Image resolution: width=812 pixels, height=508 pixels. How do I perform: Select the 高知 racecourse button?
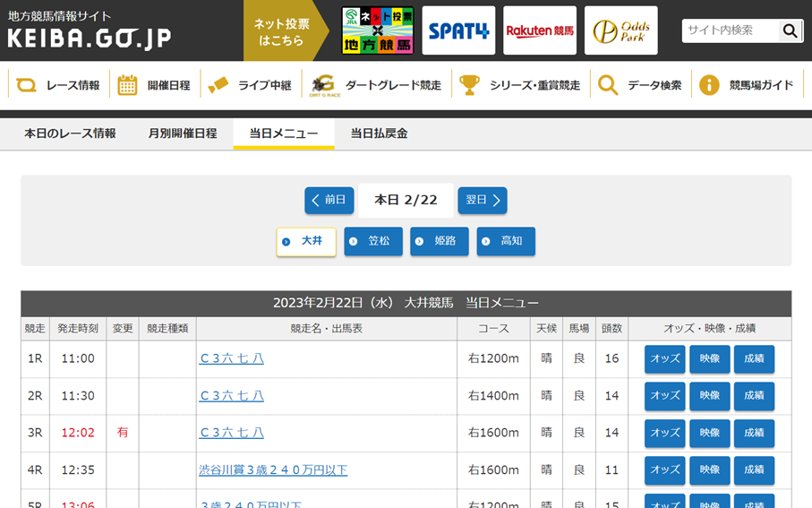pos(506,242)
